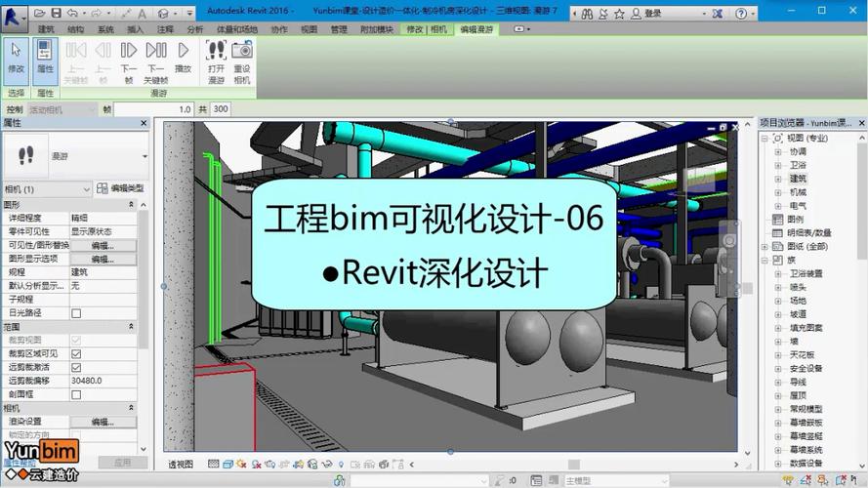The width and height of the screenshot is (868, 488).
Task: Click 编辑 button for 图形显示选项
Action: pyautogui.click(x=103, y=259)
